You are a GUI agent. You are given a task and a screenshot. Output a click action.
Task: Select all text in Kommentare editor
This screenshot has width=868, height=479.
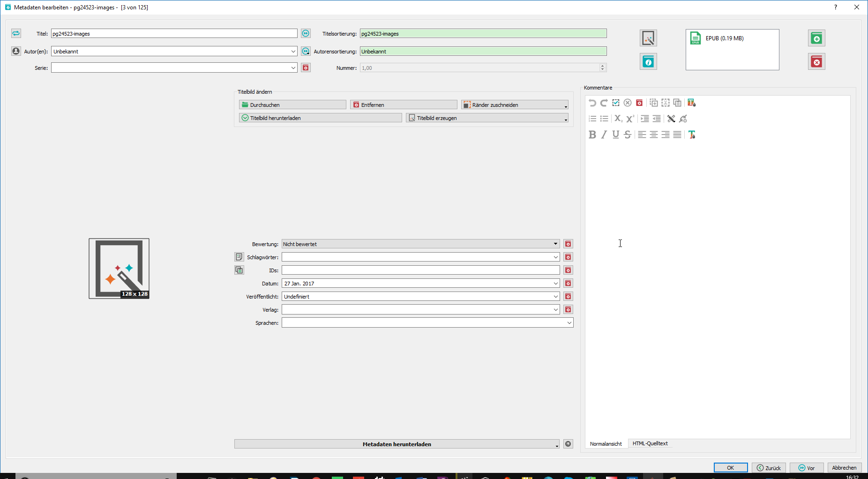616,103
